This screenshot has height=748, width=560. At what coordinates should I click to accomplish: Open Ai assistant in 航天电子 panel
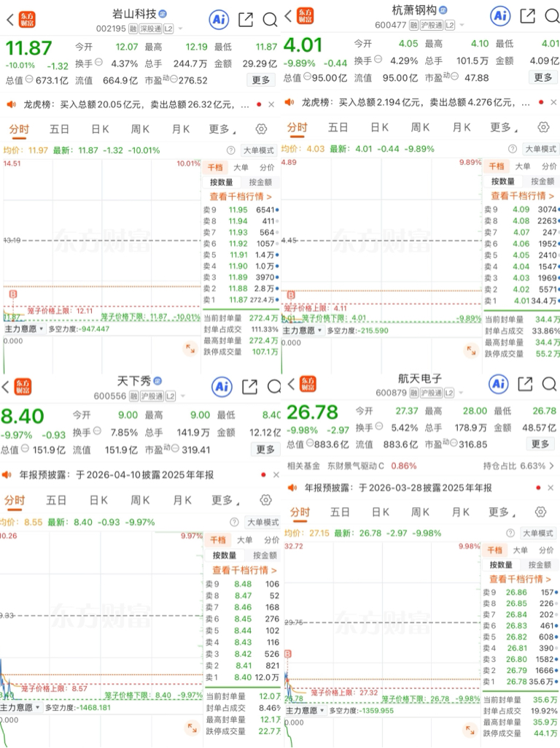click(499, 384)
